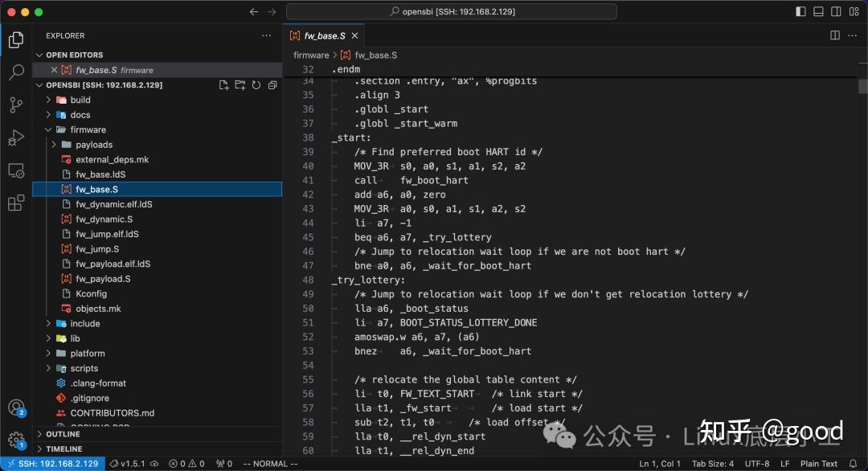This screenshot has height=471, width=868.
Task: Create a new file in the explorer
Action: 223,84
